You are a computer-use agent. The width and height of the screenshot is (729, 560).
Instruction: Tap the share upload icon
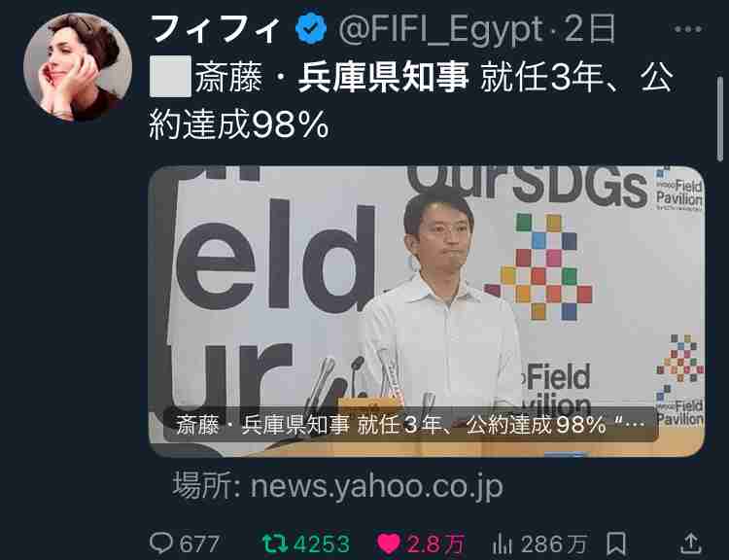[690, 543]
